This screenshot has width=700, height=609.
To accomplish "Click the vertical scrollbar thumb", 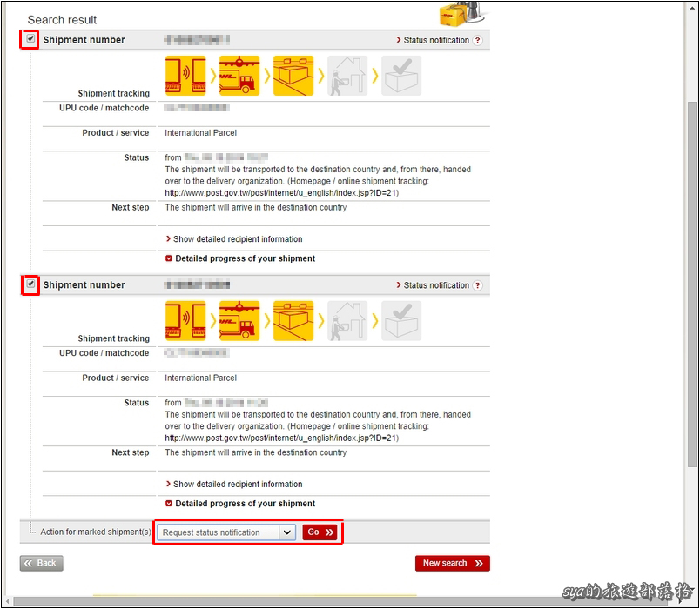I will [692, 284].
